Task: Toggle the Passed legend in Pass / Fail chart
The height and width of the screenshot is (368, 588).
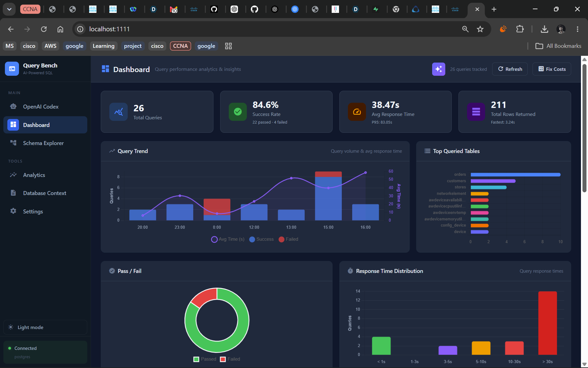Action: click(x=205, y=359)
